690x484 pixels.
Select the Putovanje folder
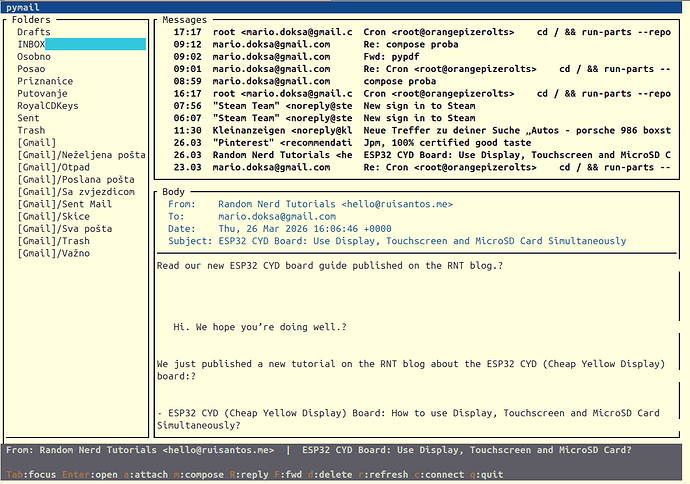click(x=44, y=93)
